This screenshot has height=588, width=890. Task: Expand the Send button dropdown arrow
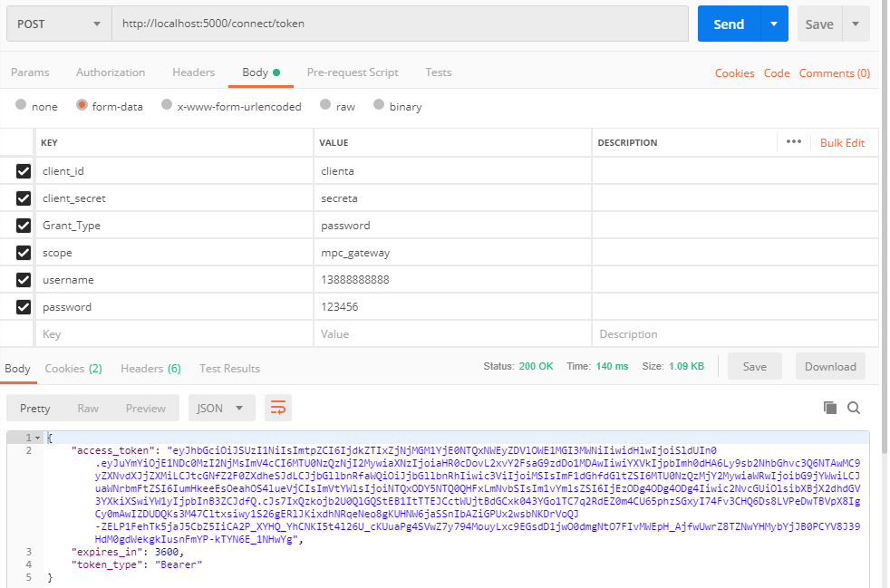click(x=773, y=24)
